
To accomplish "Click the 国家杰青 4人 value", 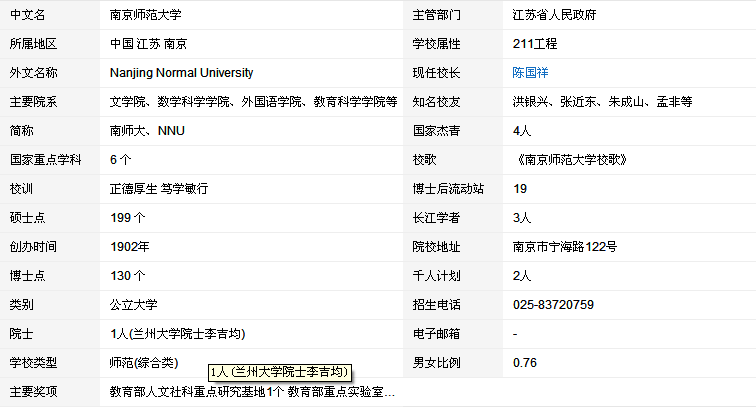I will click(x=522, y=131).
